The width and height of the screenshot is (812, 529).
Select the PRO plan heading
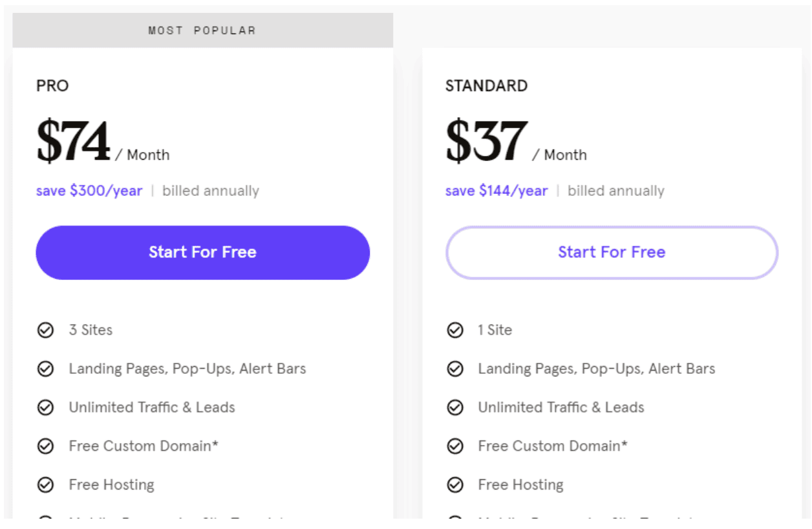[52, 86]
